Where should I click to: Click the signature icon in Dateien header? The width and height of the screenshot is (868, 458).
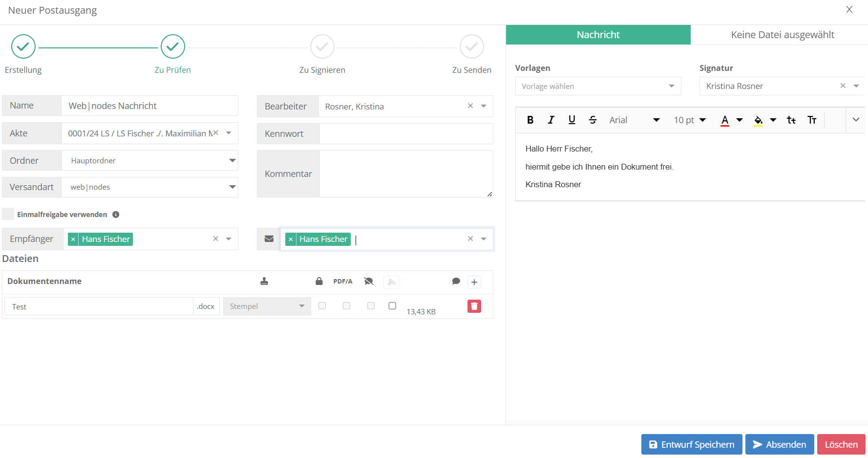click(x=391, y=282)
